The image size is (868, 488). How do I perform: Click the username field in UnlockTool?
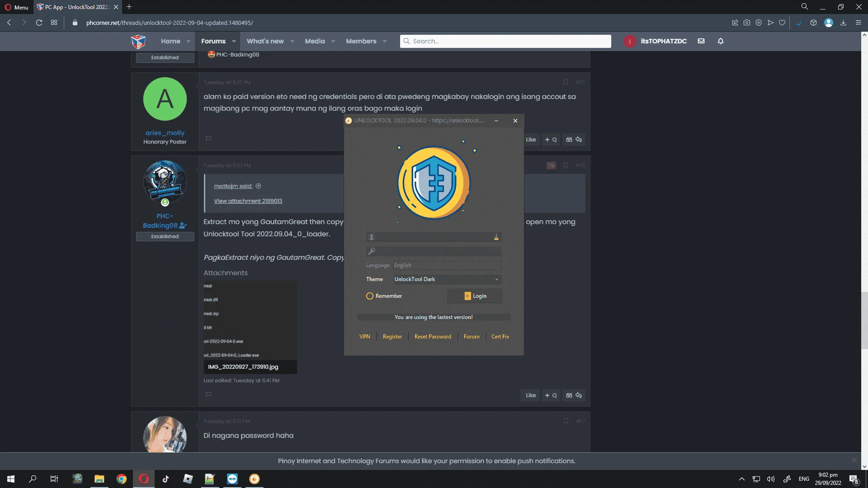click(x=434, y=237)
